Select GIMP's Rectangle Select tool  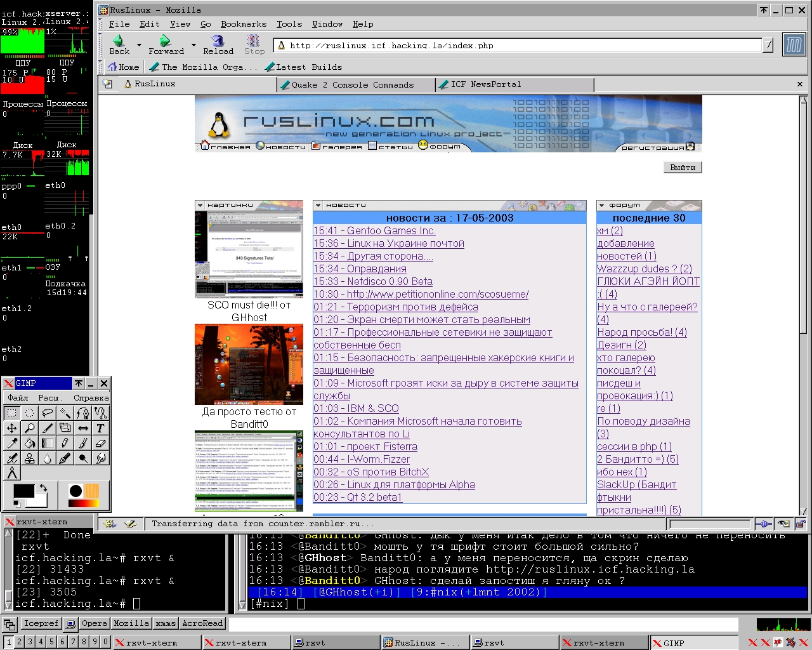pos(12,413)
